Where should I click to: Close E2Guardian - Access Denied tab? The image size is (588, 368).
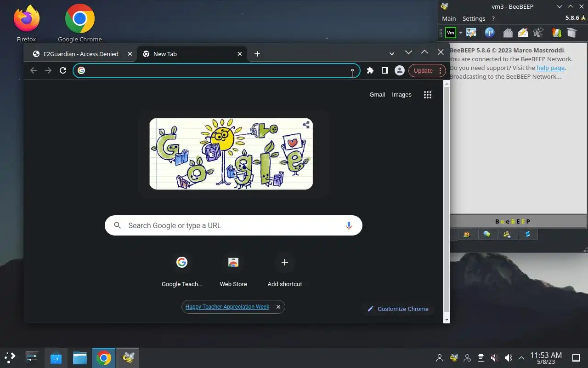(130, 54)
